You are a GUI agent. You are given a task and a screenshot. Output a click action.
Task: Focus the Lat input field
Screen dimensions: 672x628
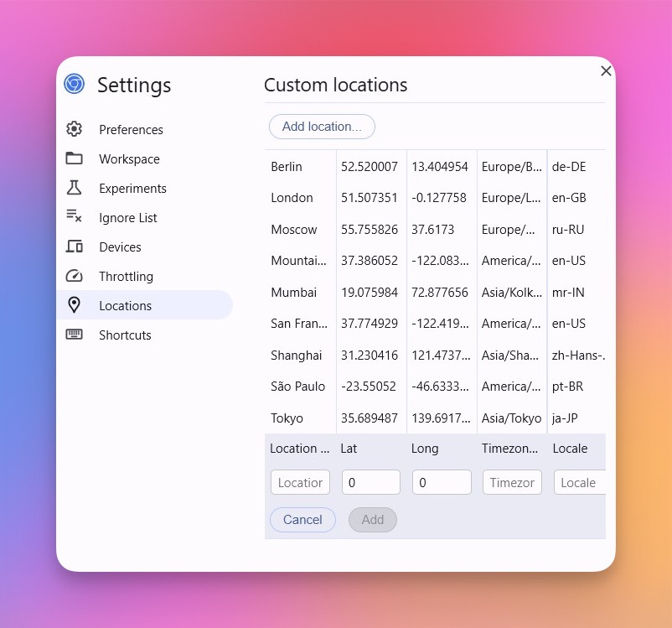pos(370,482)
